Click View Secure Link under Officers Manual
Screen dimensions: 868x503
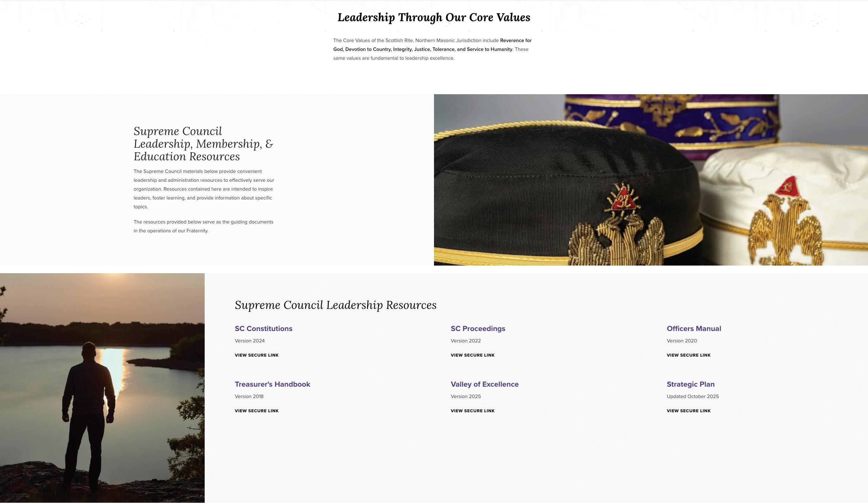point(689,355)
